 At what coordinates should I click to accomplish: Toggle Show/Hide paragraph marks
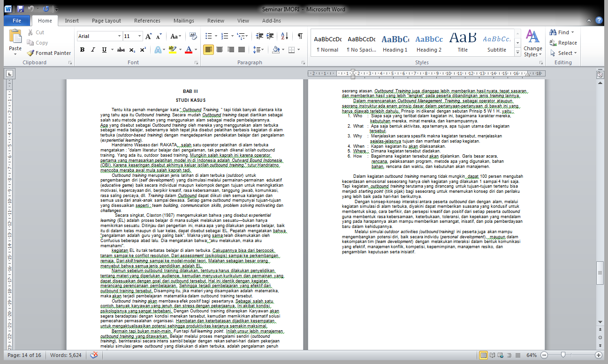[x=300, y=36]
